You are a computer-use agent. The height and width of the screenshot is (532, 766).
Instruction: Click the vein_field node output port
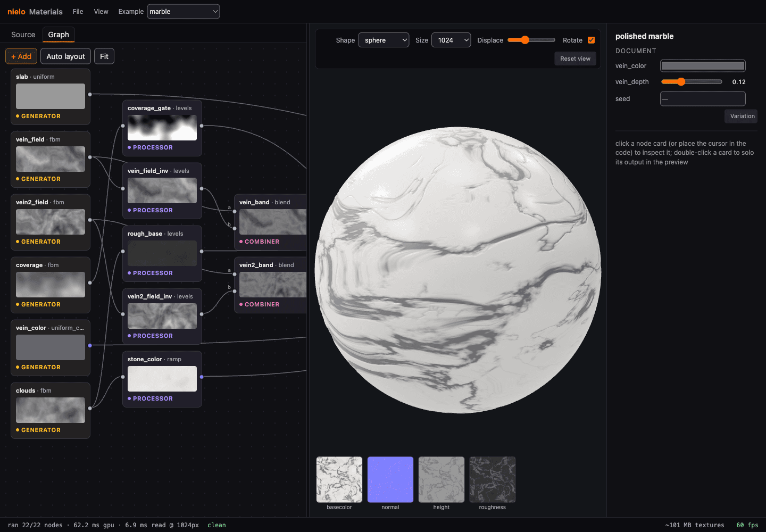point(90,157)
